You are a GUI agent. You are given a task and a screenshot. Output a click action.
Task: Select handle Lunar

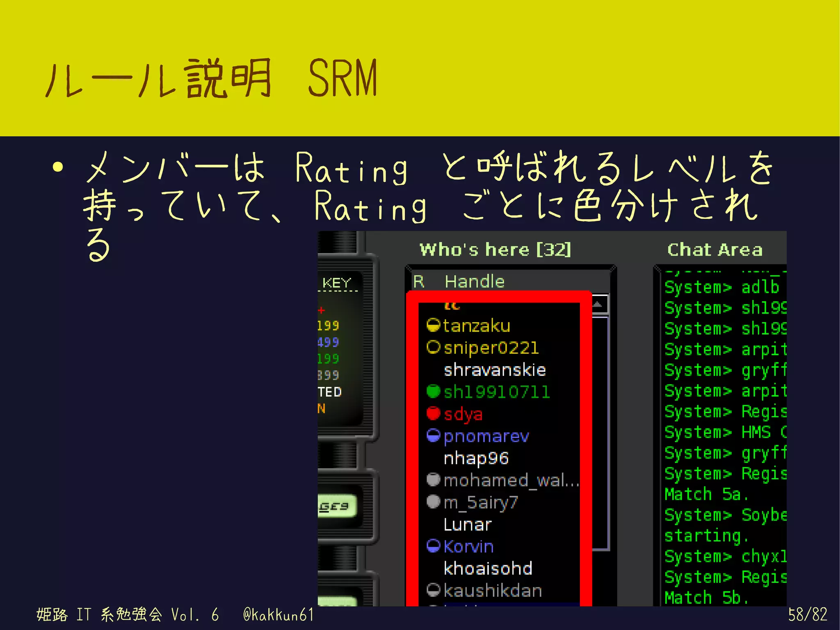click(468, 525)
